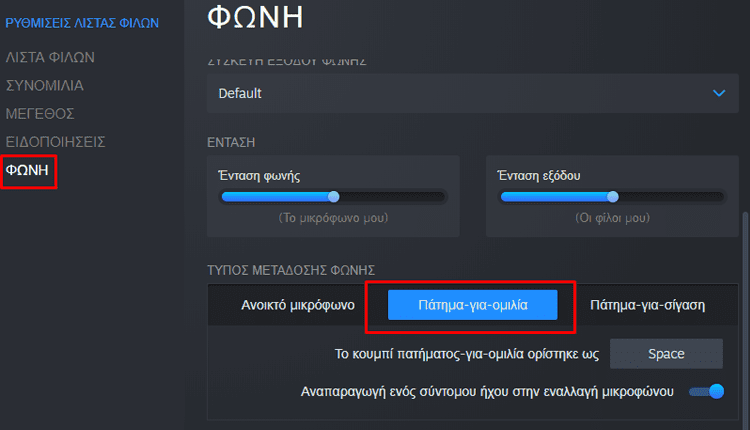The image size is (750, 430).
Task: Click the Space push-to-talk key button
Action: [666, 354]
